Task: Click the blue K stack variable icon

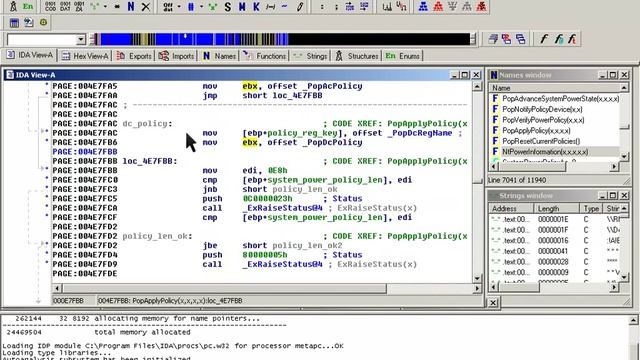Action: pyautogui.click(x=256, y=6)
